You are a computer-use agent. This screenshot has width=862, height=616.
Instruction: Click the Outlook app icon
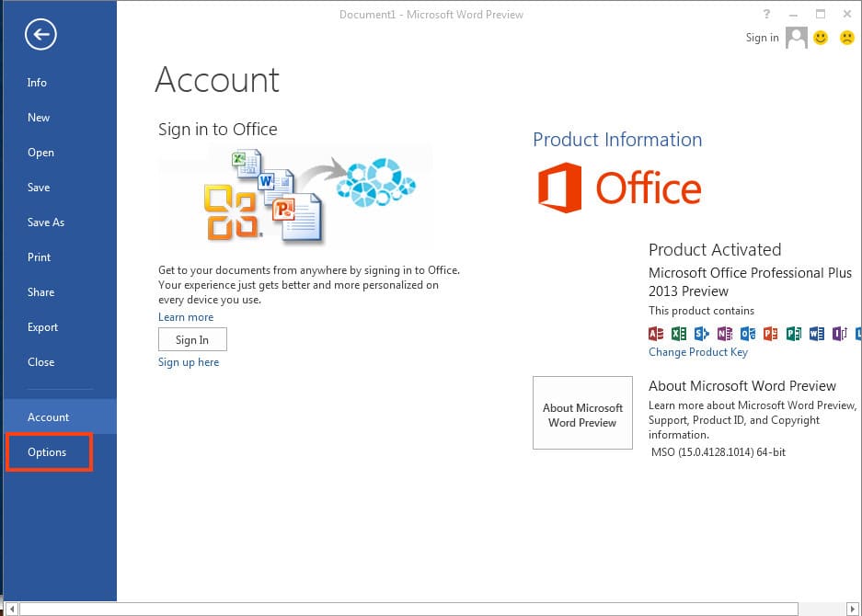point(748,334)
